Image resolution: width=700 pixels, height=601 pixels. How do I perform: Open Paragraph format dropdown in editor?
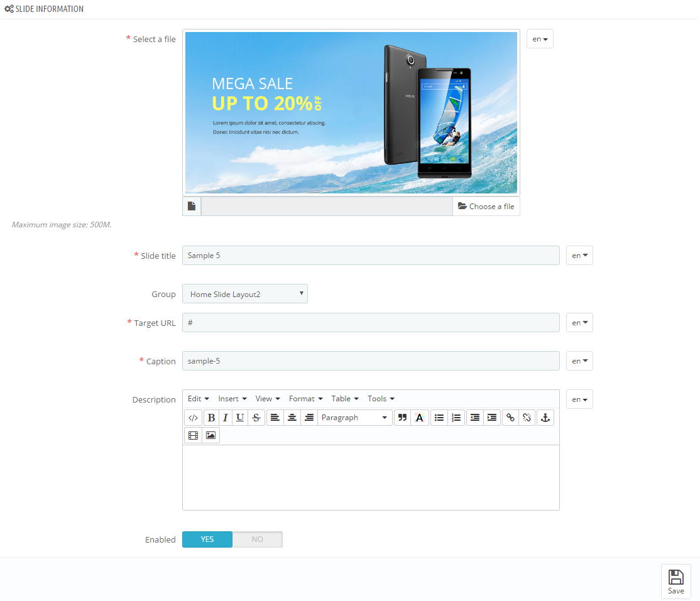pyautogui.click(x=355, y=418)
